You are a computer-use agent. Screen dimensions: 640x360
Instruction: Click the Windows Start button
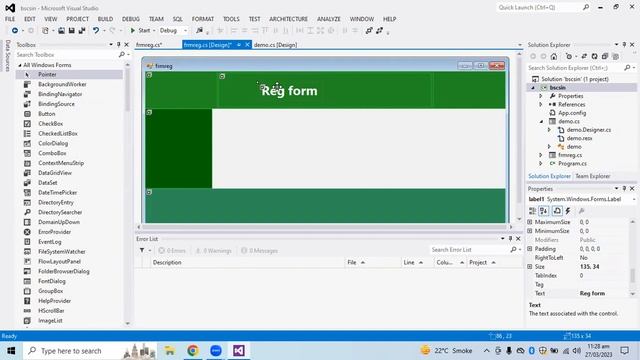point(11,351)
